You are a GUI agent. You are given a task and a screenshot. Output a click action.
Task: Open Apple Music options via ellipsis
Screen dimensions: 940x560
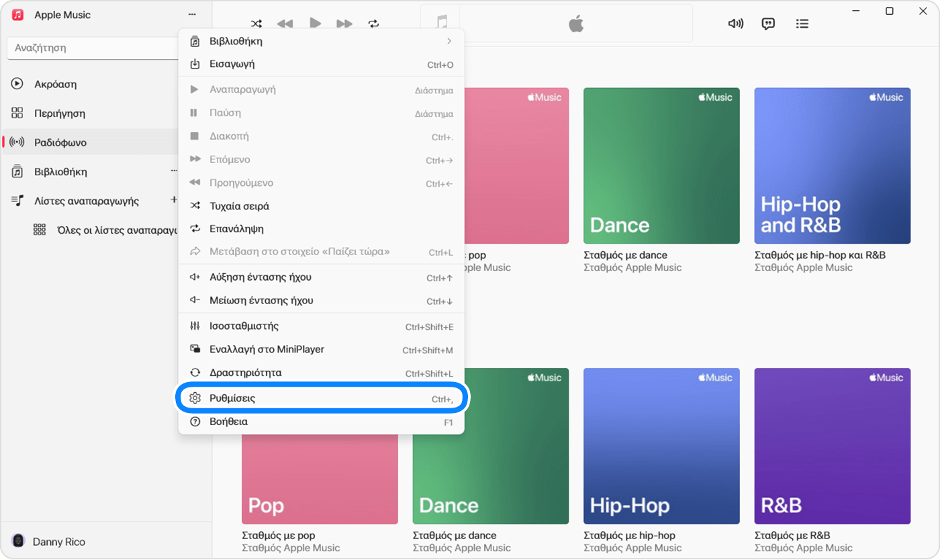[x=192, y=14]
